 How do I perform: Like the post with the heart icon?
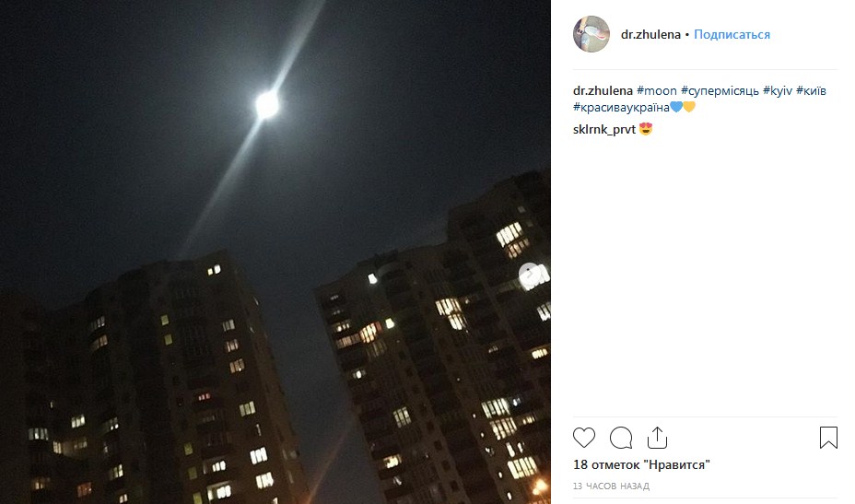[584, 438]
